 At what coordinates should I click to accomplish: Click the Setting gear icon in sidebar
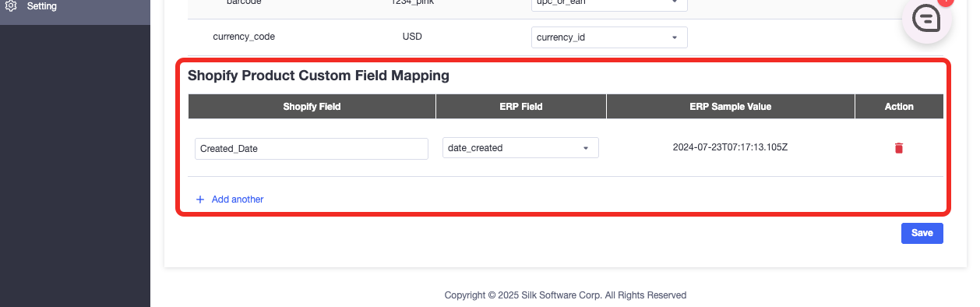pos(11,6)
